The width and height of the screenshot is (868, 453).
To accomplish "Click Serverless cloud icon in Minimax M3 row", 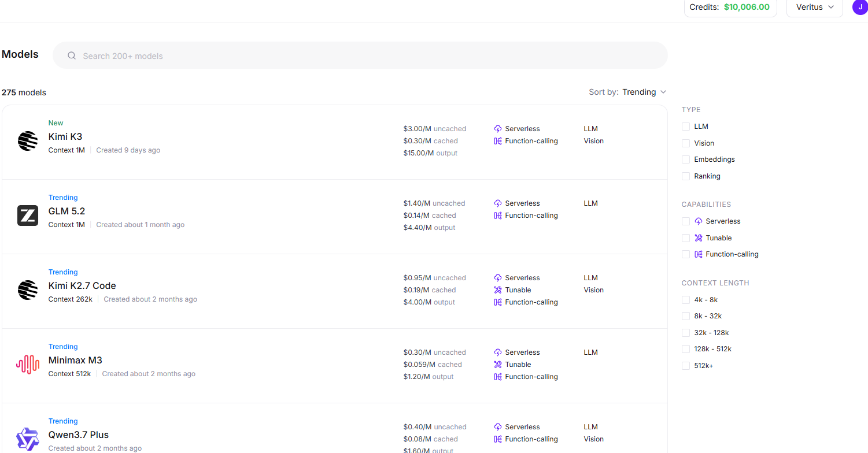I will click(x=498, y=352).
